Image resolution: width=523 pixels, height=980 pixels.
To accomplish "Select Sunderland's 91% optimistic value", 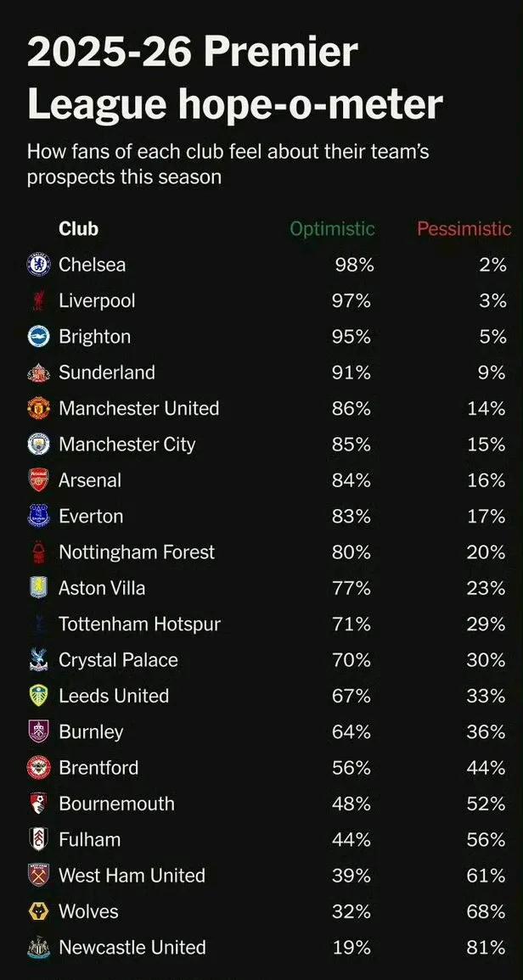I will [351, 372].
